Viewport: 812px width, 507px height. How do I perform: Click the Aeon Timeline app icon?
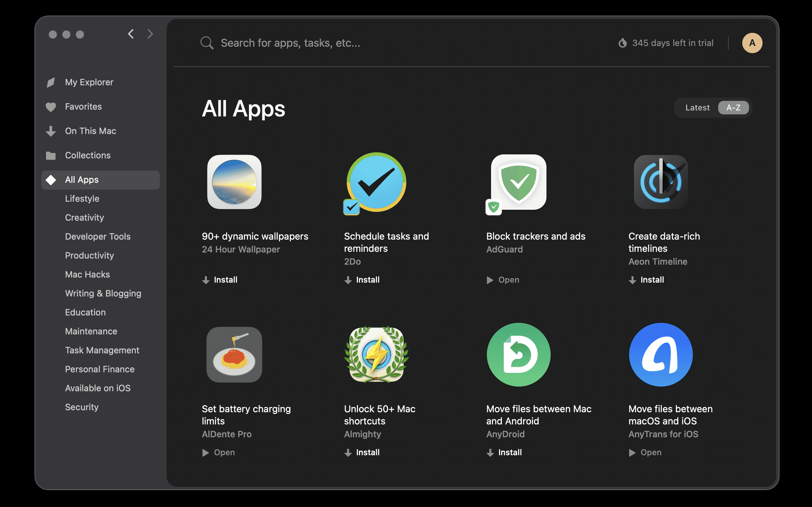pyautogui.click(x=661, y=182)
